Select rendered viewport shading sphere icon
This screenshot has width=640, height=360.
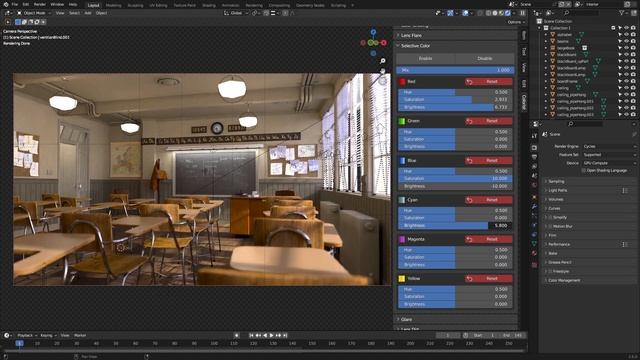[508, 13]
